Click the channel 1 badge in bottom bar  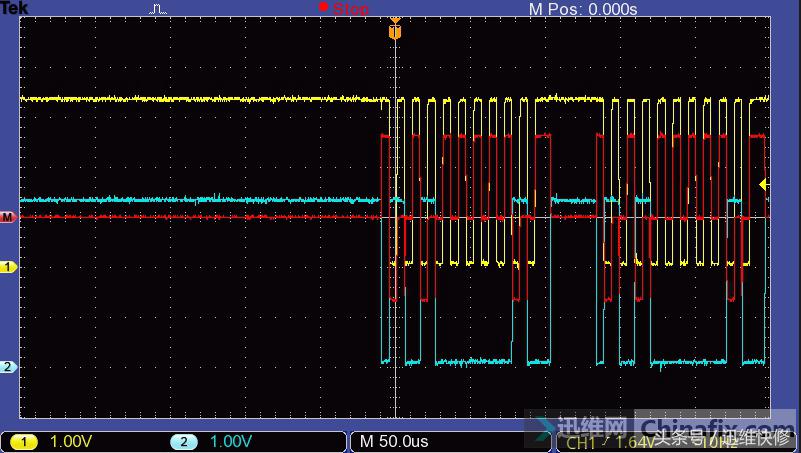tap(23, 441)
